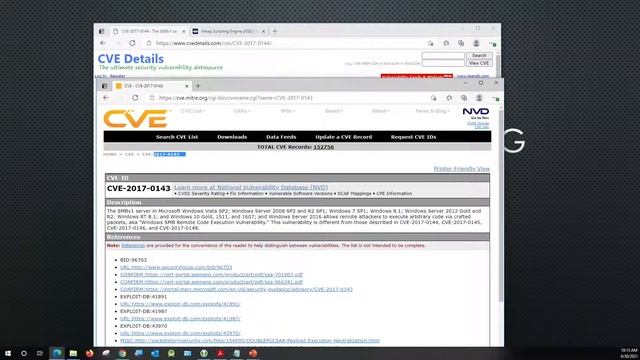
Task: Switch to CVE-2017-0144 tab in back window
Action: [149, 31]
